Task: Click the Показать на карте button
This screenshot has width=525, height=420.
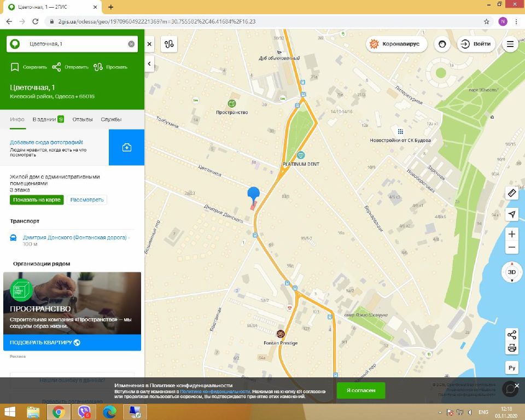Action: coord(37,200)
